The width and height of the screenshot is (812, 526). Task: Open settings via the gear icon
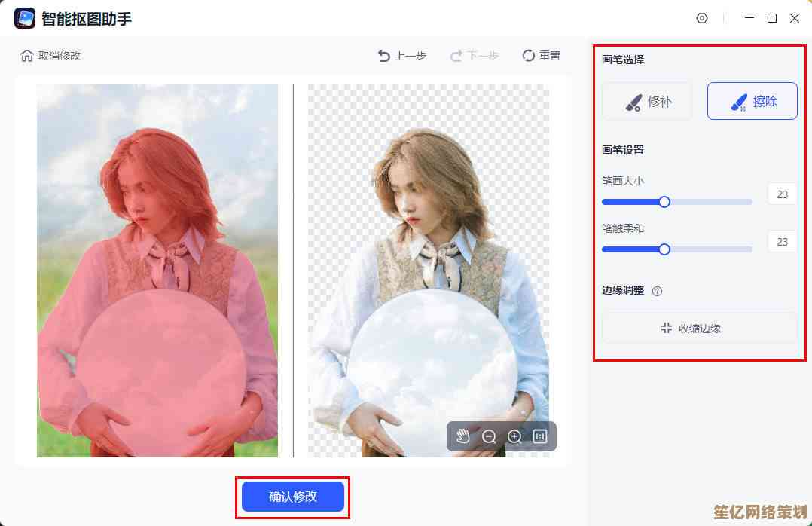click(x=702, y=18)
